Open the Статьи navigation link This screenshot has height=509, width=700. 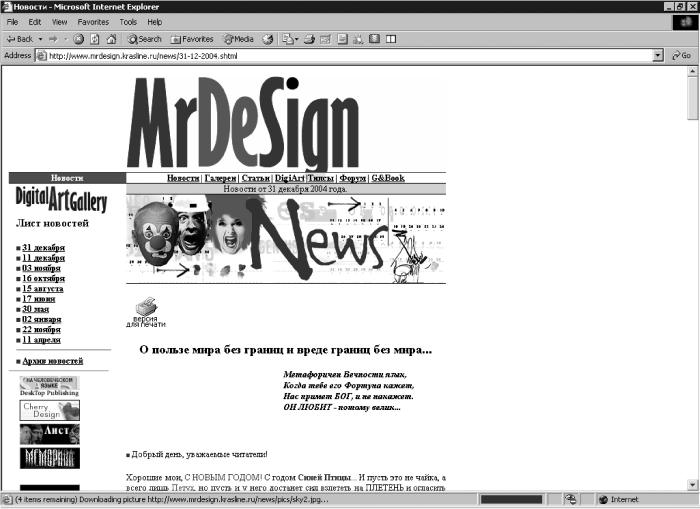pyautogui.click(x=256, y=178)
